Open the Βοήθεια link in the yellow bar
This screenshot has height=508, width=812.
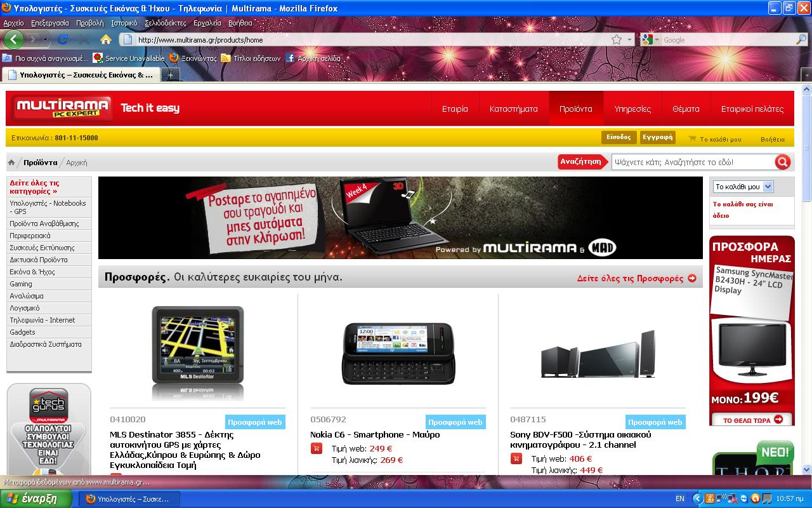coord(773,139)
